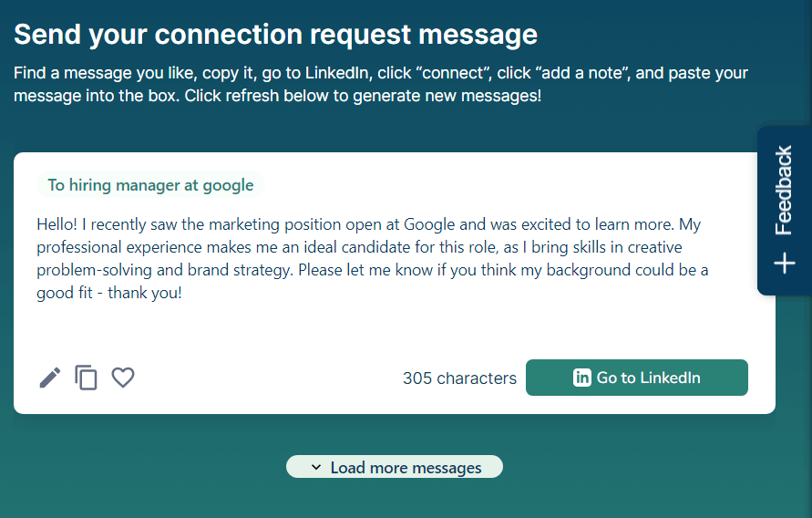The height and width of the screenshot is (518, 812).
Task: Expand messages via the Load more chevron
Action: [316, 467]
